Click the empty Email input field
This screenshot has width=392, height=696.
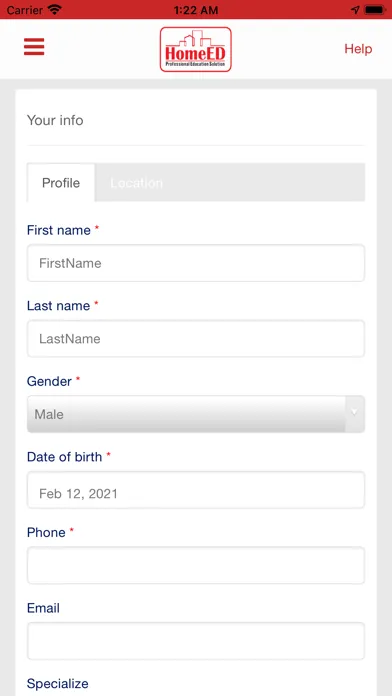point(196,641)
